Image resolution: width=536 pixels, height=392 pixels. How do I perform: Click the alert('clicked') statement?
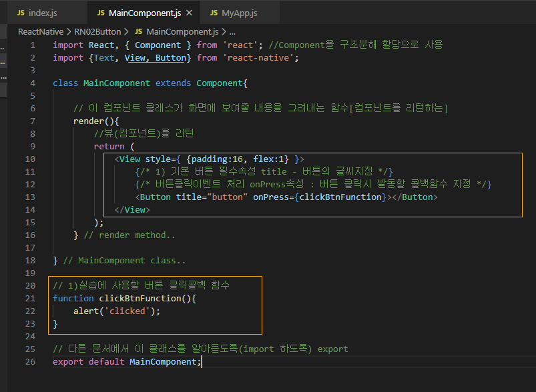coord(117,311)
